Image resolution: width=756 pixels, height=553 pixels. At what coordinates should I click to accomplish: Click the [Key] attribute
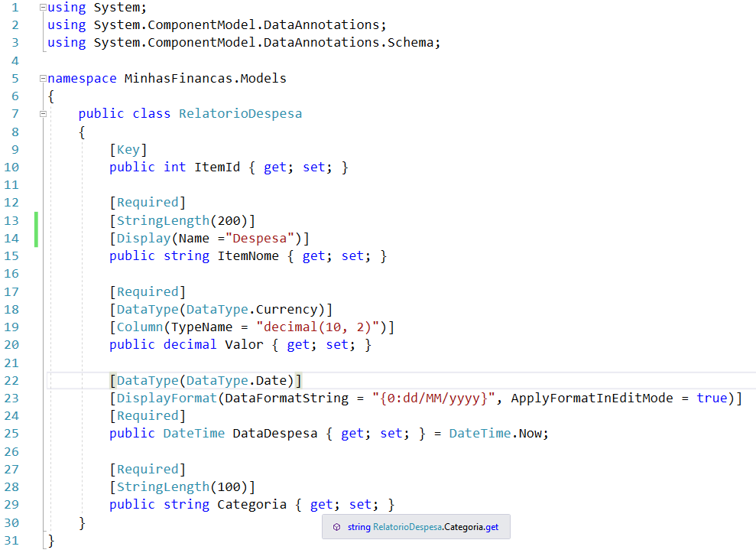pos(128,150)
